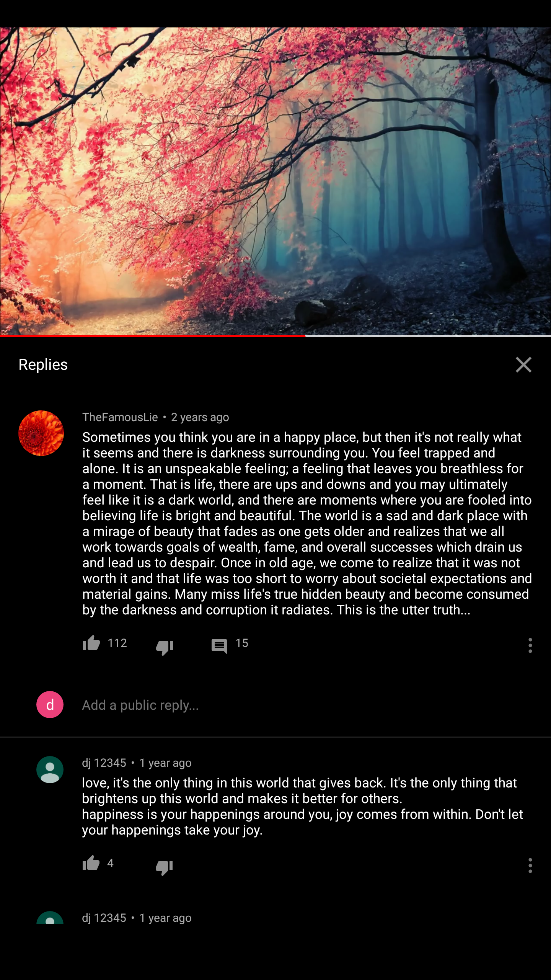This screenshot has width=551, height=980.
Task: Tap the autumn forest video player
Action: coord(275,181)
